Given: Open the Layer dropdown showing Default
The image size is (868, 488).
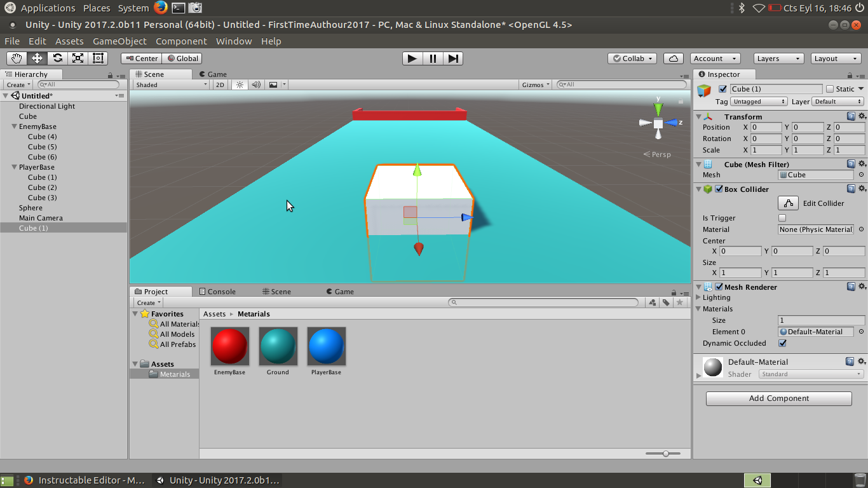Looking at the screenshot, I should (838, 102).
